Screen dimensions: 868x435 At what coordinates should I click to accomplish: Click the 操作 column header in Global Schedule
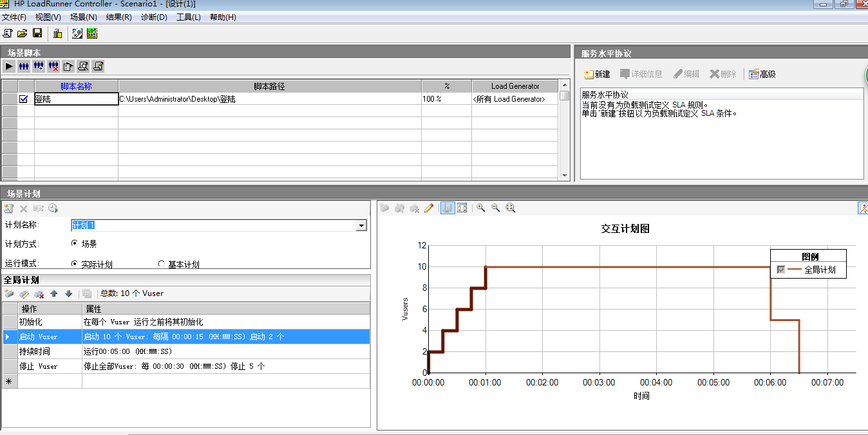click(50, 309)
